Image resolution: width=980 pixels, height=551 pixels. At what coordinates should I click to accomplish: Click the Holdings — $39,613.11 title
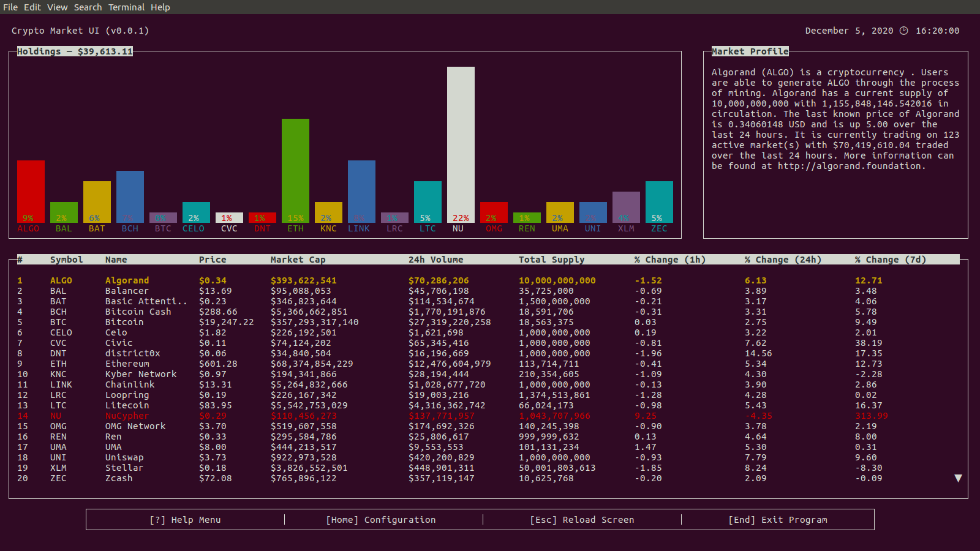(x=75, y=51)
